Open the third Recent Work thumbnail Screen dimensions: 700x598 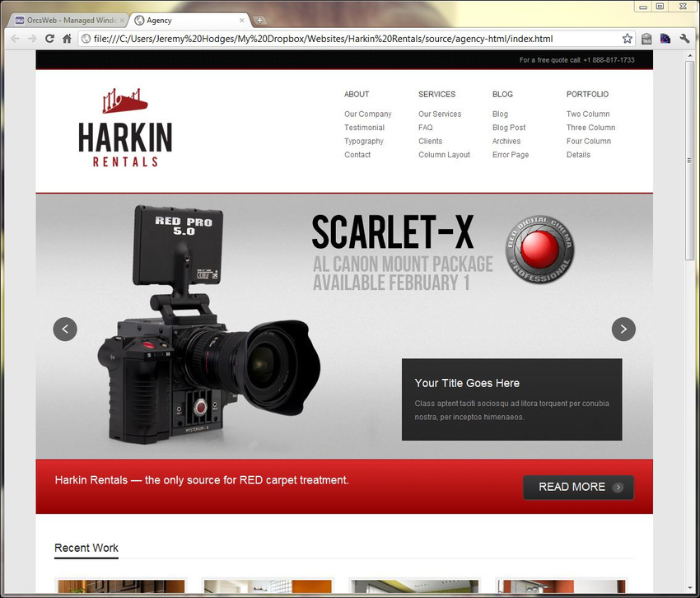point(415,586)
